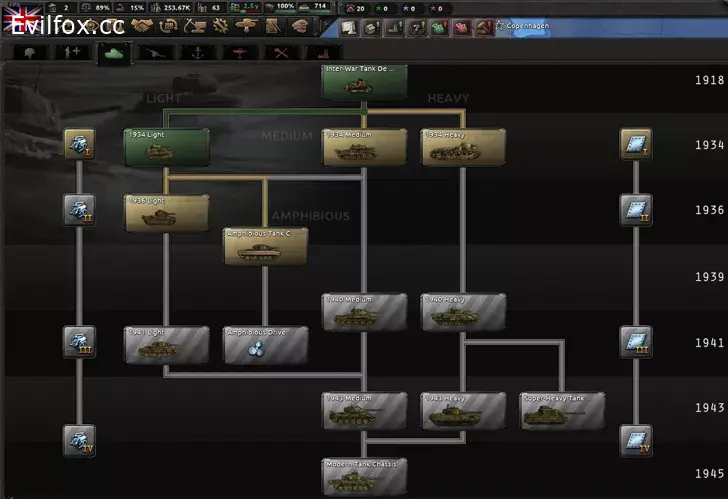Image resolution: width=728 pixels, height=499 pixels.
Task: Click the Super-Heavy Tank technology
Action: 561,410
